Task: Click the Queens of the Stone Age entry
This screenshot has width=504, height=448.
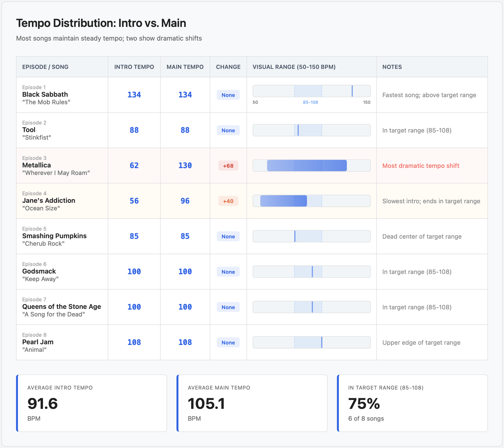Action: coord(61,307)
